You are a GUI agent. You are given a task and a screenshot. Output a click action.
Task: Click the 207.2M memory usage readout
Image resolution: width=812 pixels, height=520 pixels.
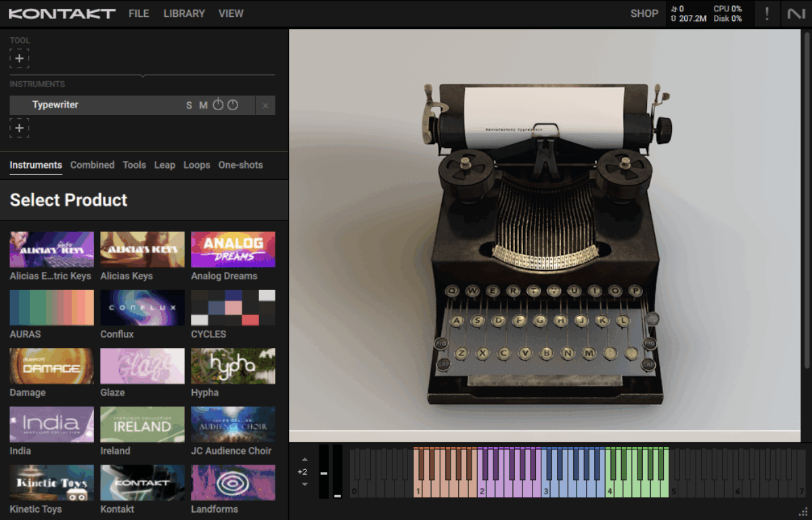click(x=688, y=18)
